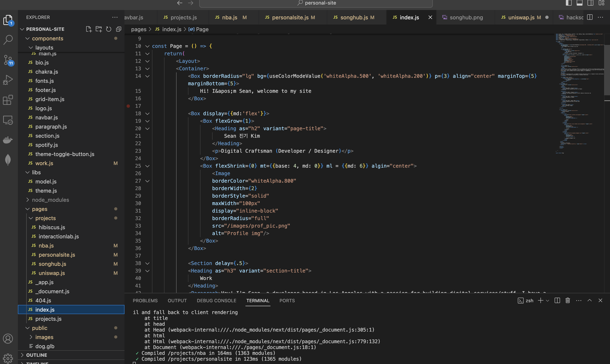Viewport: 610px width, 364px height.
Task: Open dog.glb in the public folder
Action: coord(71,346)
